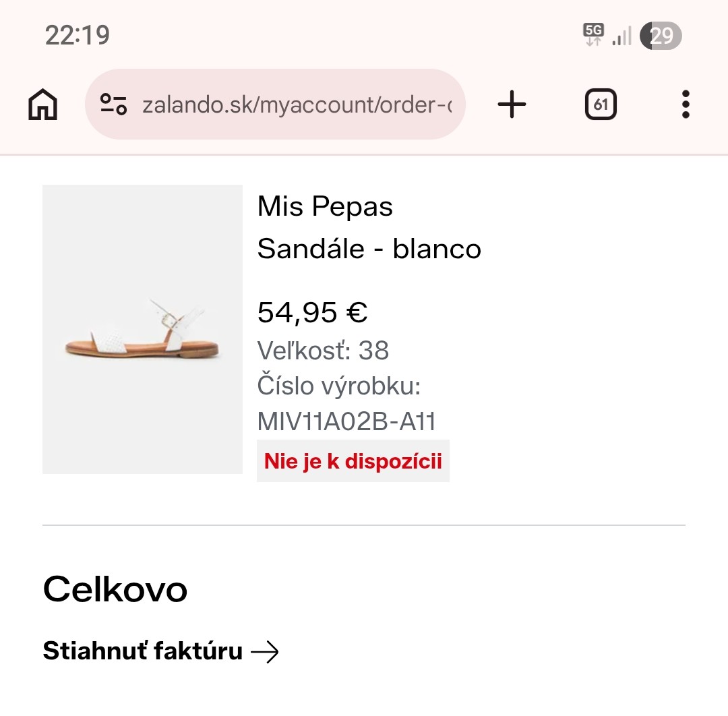728x716 pixels.
Task: Tap the arrow next to Stiahnuť faktúru
Action: tap(265, 652)
